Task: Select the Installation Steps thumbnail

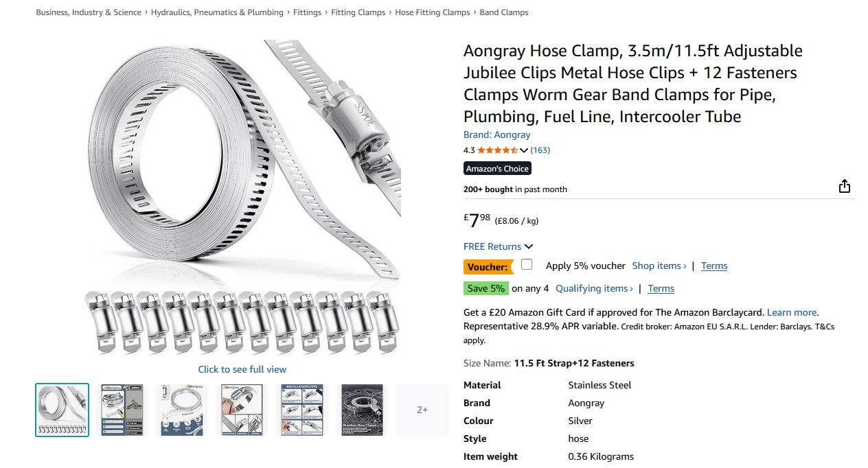Action: [302, 410]
